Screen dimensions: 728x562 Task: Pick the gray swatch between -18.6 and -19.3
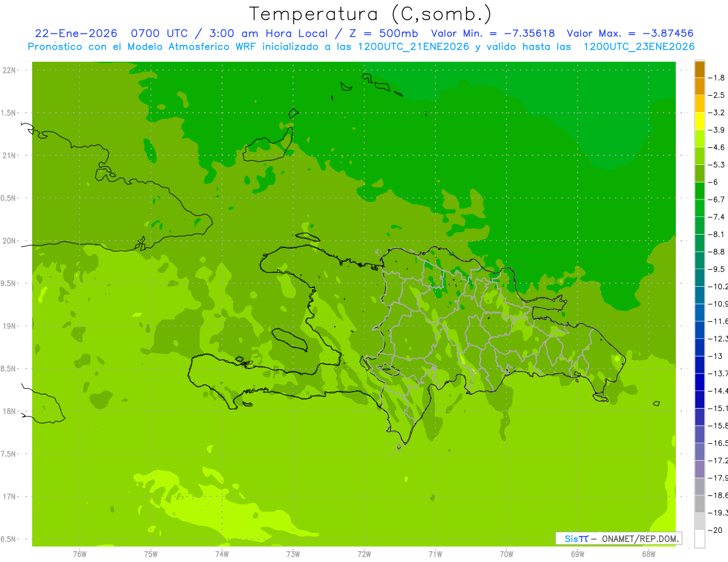click(x=699, y=504)
